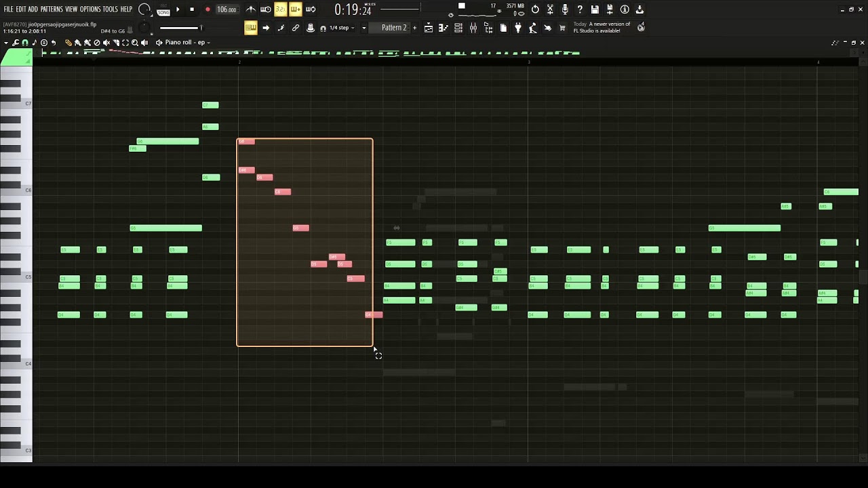Save a new project version
Screen dimensions: 868x488
click(610, 9)
